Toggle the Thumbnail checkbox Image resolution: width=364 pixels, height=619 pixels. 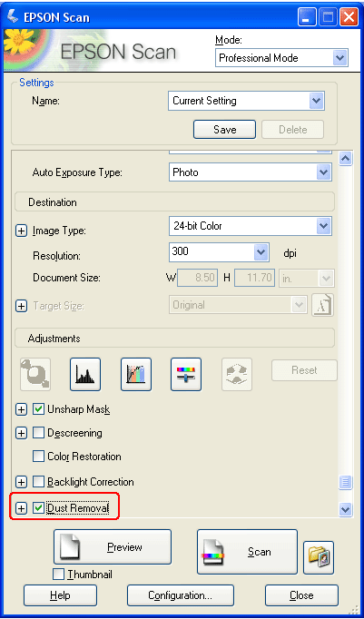(58, 575)
